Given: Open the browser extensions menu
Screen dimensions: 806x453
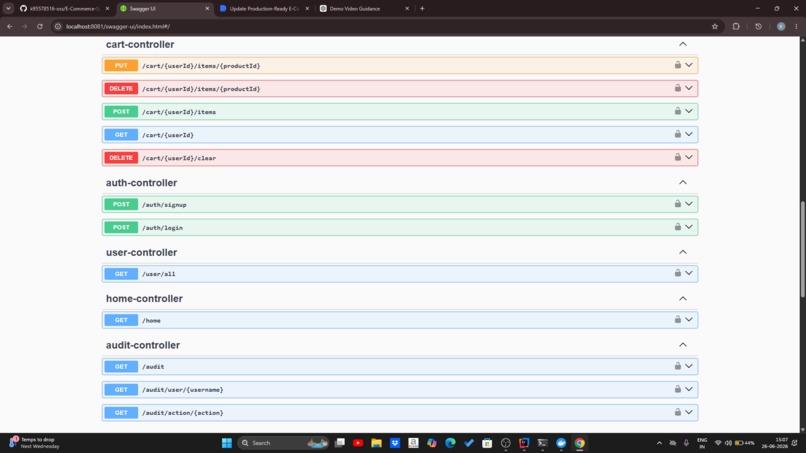Looking at the screenshot, I should coord(736,26).
